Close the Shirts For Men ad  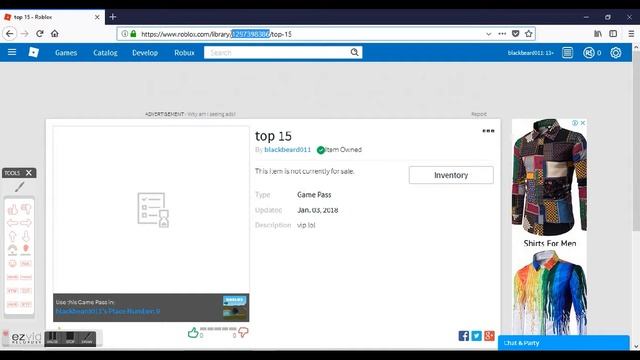583,123
